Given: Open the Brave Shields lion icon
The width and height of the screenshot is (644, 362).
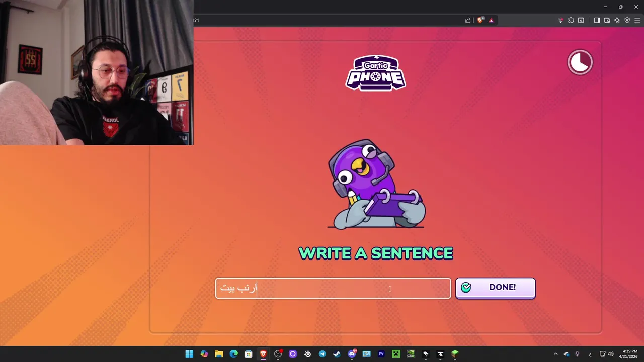Looking at the screenshot, I should tap(480, 20).
